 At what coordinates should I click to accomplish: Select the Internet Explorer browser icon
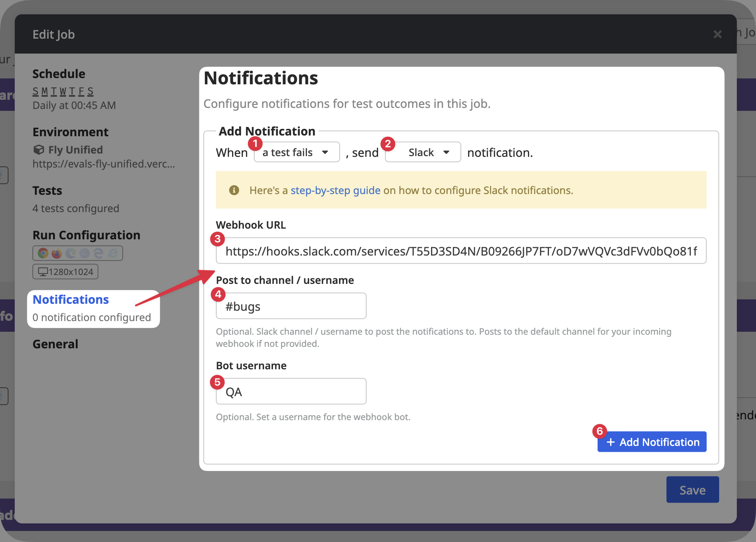coord(113,253)
